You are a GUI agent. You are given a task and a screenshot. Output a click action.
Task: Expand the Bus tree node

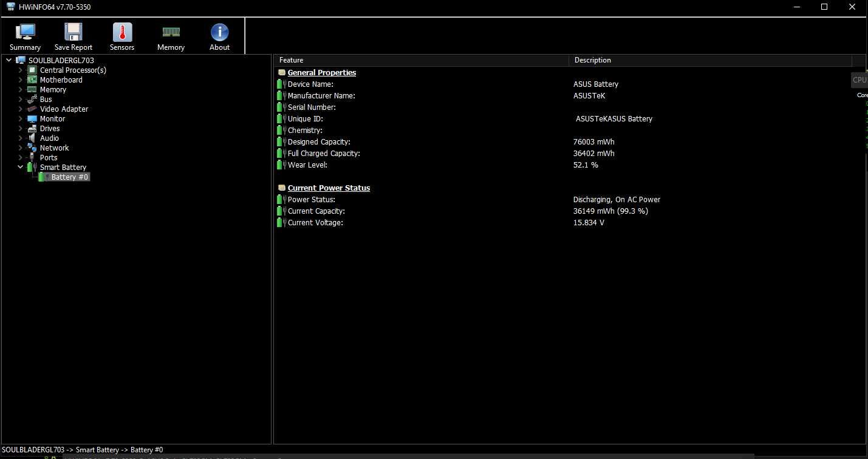(20, 99)
